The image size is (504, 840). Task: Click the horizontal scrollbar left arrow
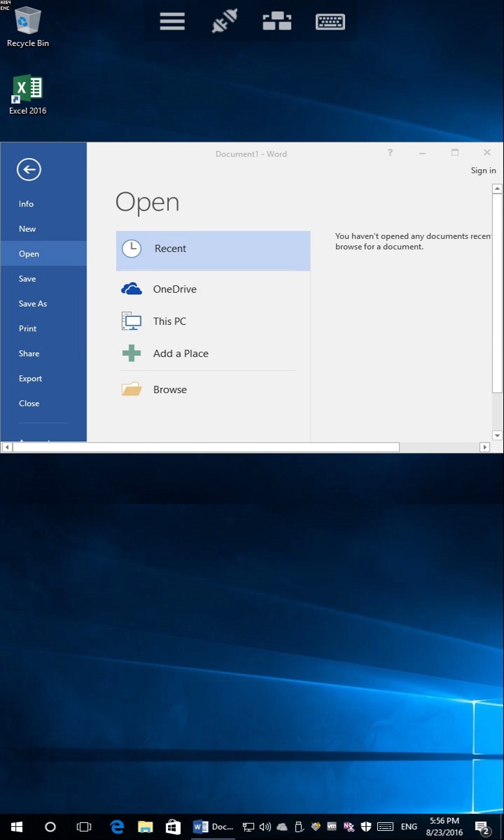point(7,447)
